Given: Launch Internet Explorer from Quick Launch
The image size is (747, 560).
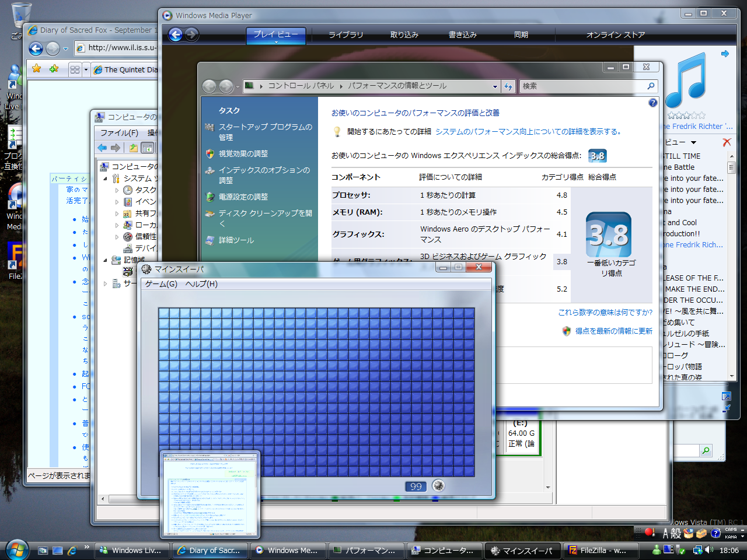Looking at the screenshot, I should [72, 550].
